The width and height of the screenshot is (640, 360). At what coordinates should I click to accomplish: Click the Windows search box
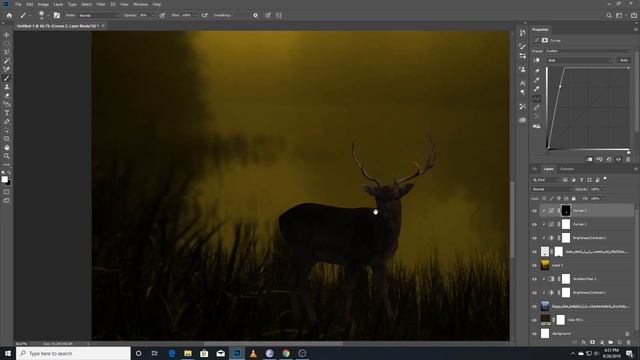pyautogui.click(x=73, y=353)
